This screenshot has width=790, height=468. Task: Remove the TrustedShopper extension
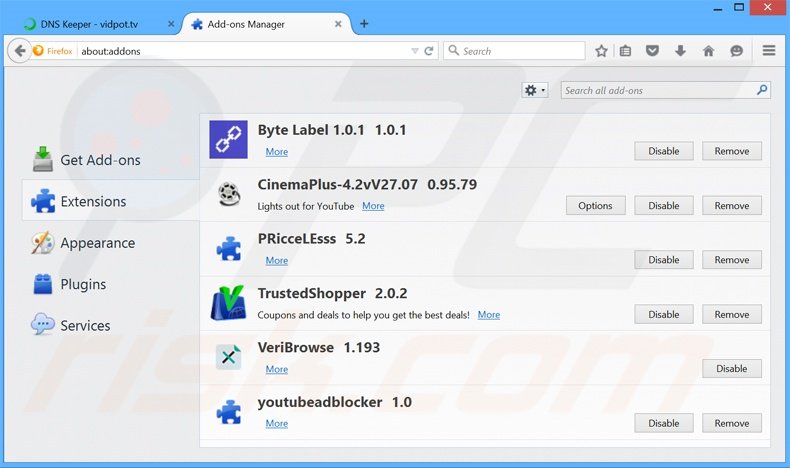(x=732, y=314)
